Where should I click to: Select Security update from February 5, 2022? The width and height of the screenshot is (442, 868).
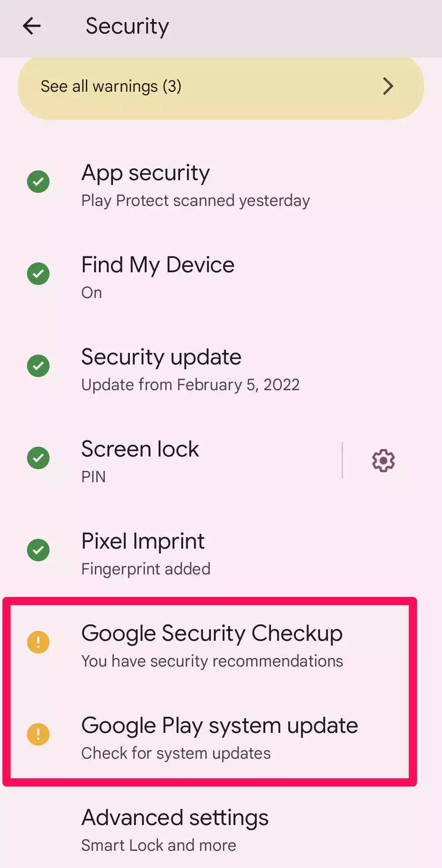pyautogui.click(x=221, y=370)
